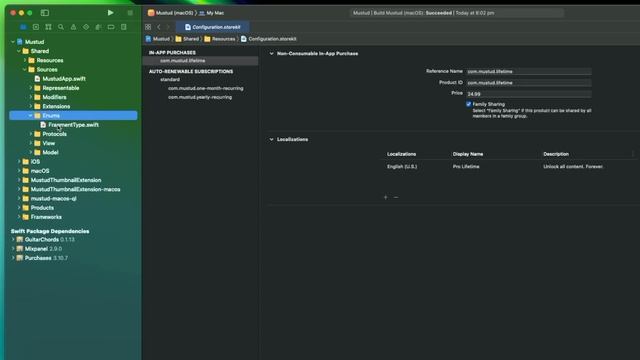Toggle the Family Sharing checkbox
This screenshot has width=640, height=360.
tap(469, 104)
